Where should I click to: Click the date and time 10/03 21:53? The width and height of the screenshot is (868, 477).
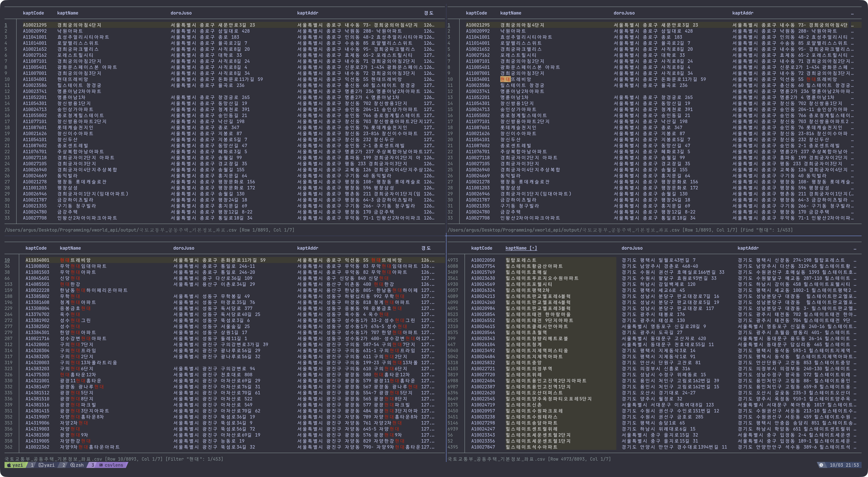coord(844,465)
